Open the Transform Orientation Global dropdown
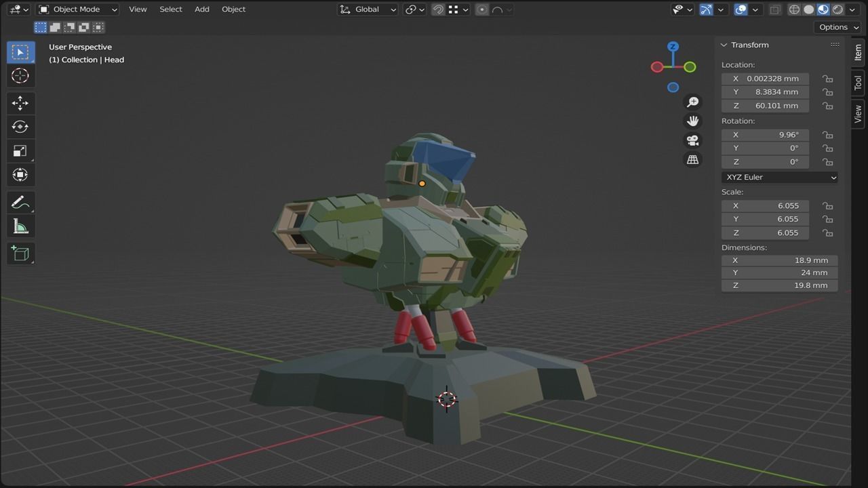 pos(366,9)
